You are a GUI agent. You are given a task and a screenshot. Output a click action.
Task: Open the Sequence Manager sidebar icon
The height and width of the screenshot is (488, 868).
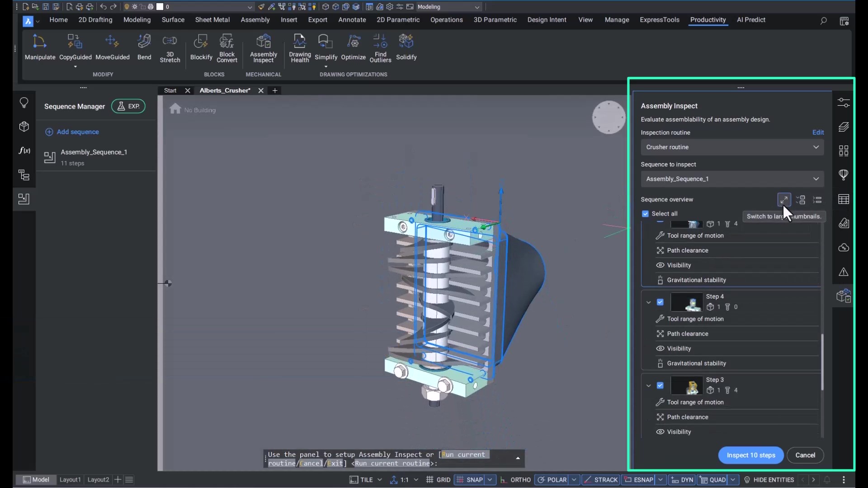pyautogui.click(x=24, y=199)
